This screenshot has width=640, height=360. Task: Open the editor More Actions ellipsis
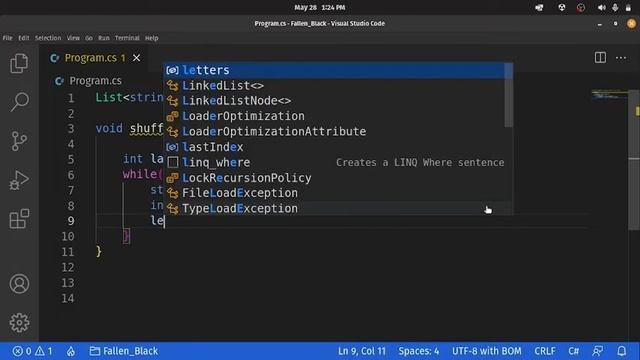click(621, 58)
